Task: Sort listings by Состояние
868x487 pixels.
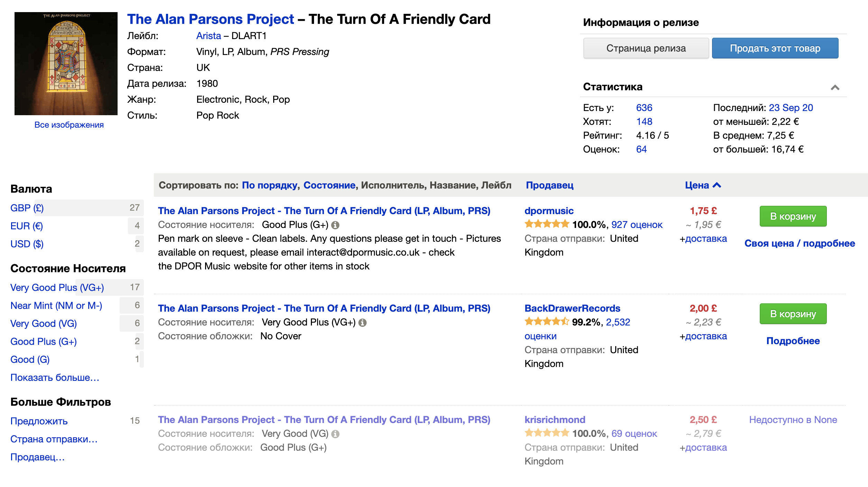Action: coord(330,185)
